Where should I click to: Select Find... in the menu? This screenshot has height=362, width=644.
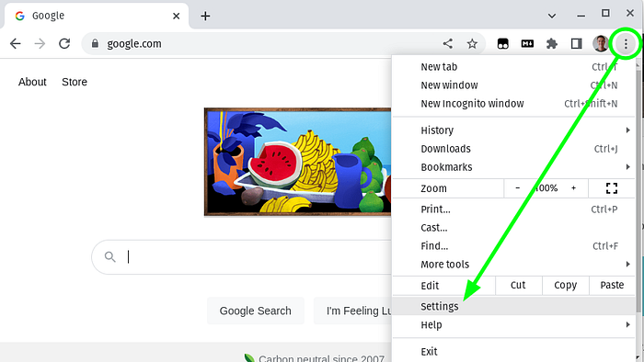(513, 246)
